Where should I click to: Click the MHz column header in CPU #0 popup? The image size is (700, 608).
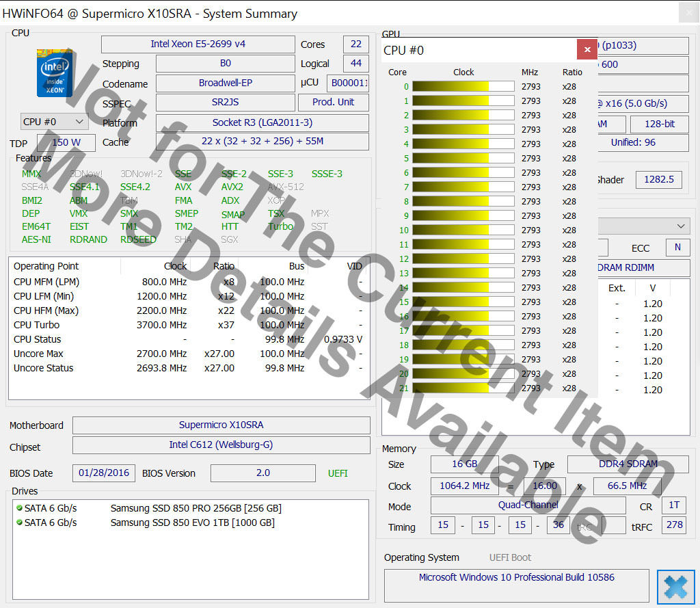530,72
